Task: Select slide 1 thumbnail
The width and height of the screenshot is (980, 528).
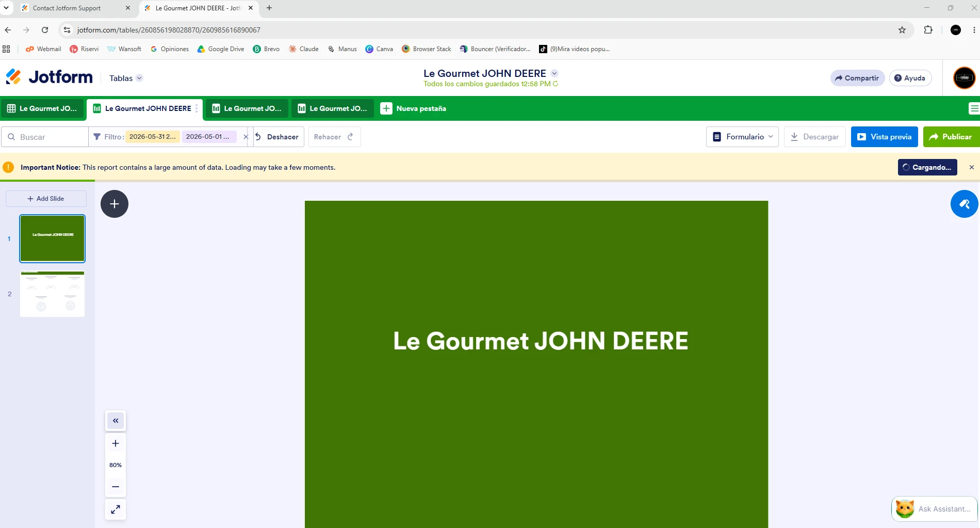Action: 52,238
